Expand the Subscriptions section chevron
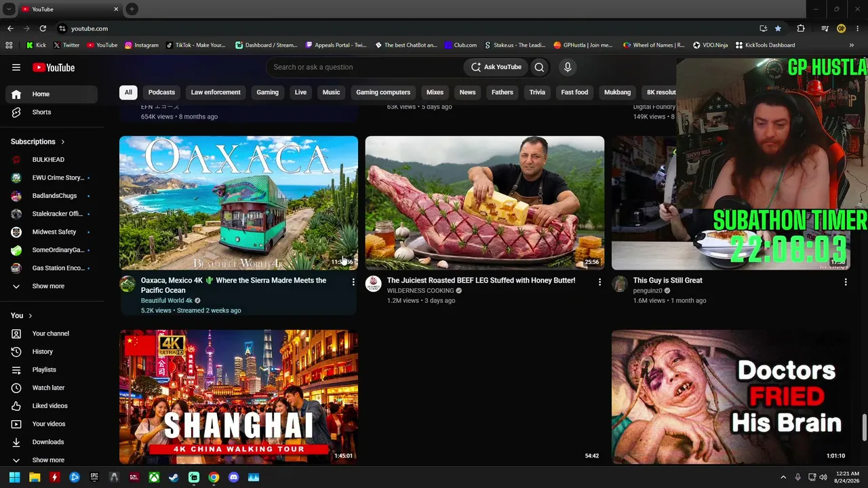868x488 pixels. [63, 142]
